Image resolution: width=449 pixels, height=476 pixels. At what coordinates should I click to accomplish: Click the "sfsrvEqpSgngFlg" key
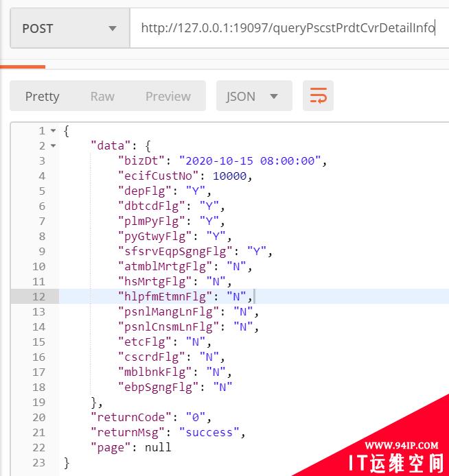175,252
